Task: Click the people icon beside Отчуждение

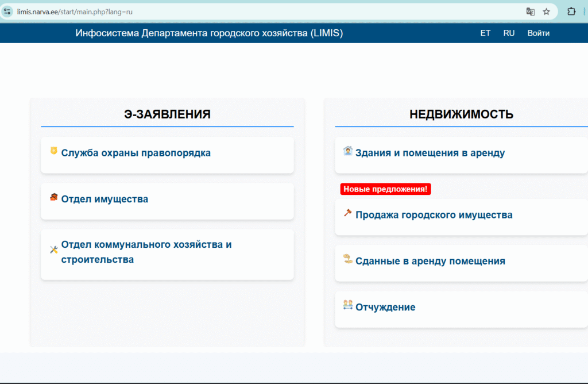Action: tap(347, 305)
